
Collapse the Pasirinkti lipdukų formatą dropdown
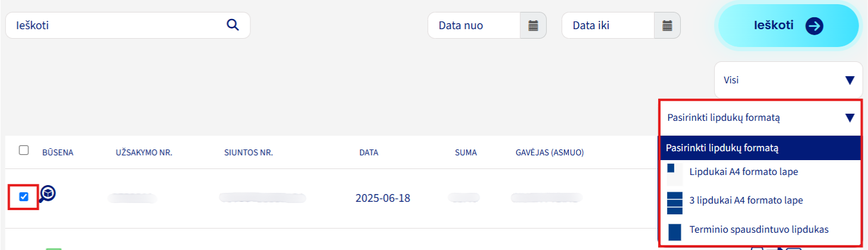click(761, 118)
